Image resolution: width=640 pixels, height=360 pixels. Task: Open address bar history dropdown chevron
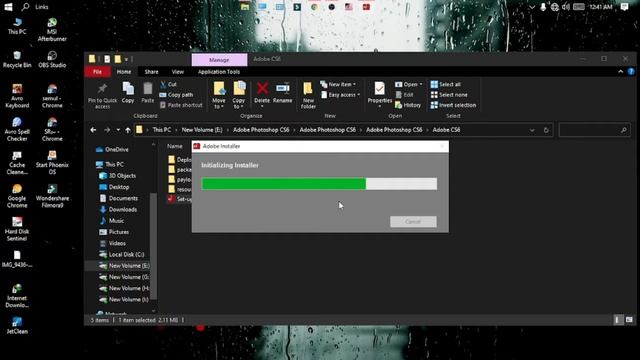point(532,130)
